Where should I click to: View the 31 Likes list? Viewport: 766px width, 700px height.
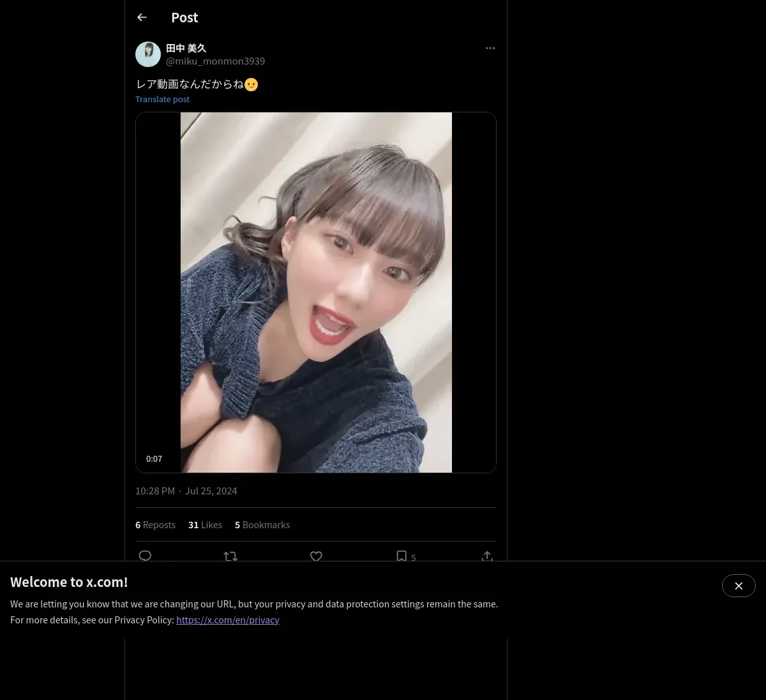(205, 524)
